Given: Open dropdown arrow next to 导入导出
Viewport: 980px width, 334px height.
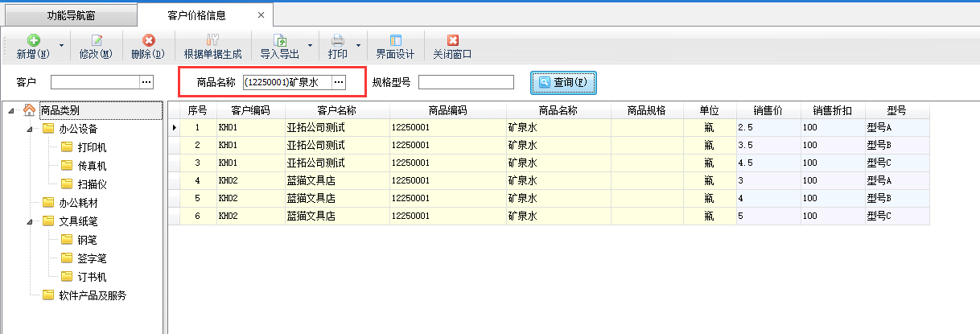Looking at the screenshot, I should click(310, 46).
